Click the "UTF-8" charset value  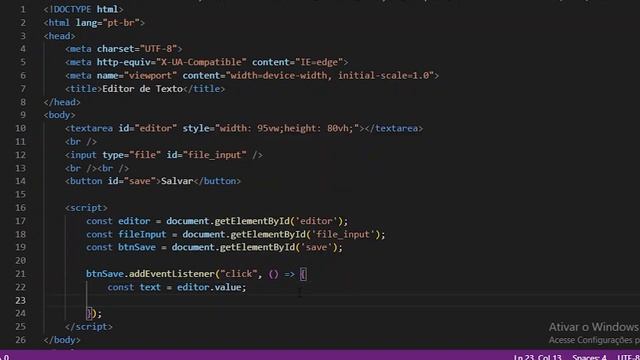158,49
